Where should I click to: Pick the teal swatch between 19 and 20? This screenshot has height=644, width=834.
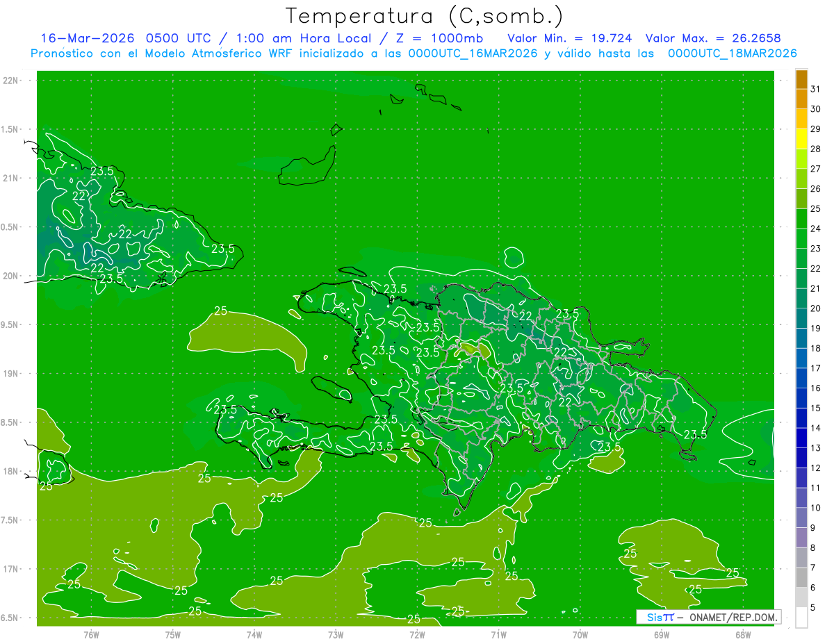point(801,318)
